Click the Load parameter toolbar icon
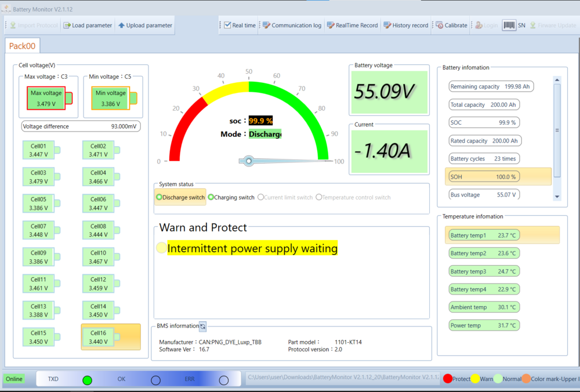 pyautogui.click(x=67, y=26)
